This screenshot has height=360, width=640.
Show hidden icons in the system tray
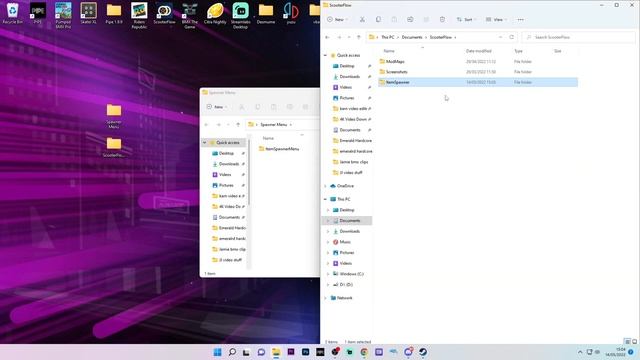[580, 352]
